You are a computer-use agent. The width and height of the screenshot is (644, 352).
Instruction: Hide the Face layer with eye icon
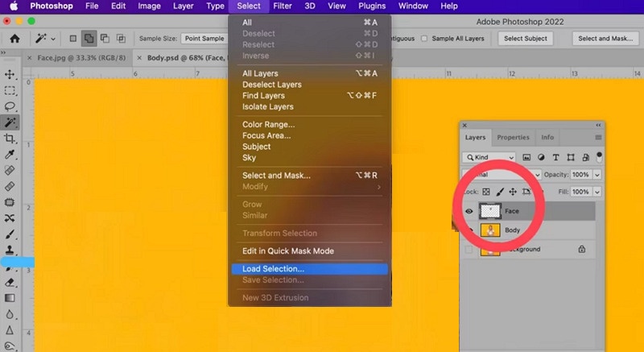pos(469,211)
